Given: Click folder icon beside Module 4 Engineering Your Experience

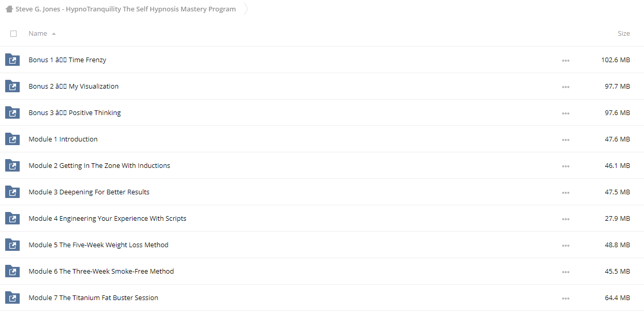Looking at the screenshot, I should [x=12, y=218].
